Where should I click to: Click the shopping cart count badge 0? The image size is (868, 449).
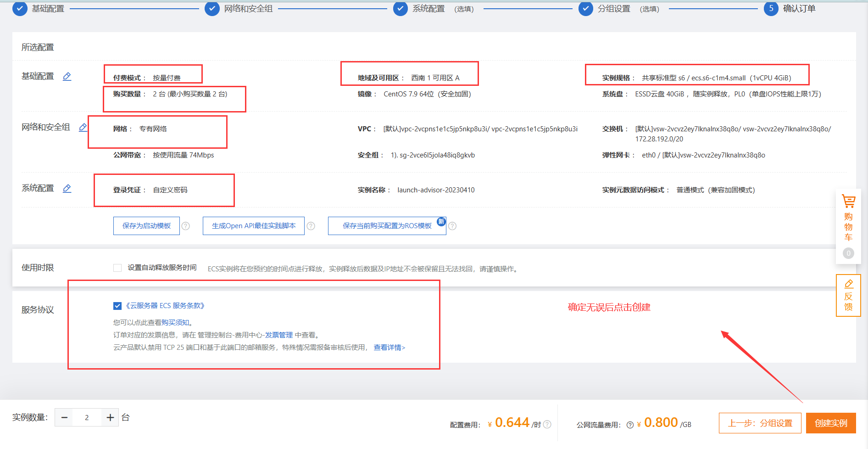tap(848, 253)
